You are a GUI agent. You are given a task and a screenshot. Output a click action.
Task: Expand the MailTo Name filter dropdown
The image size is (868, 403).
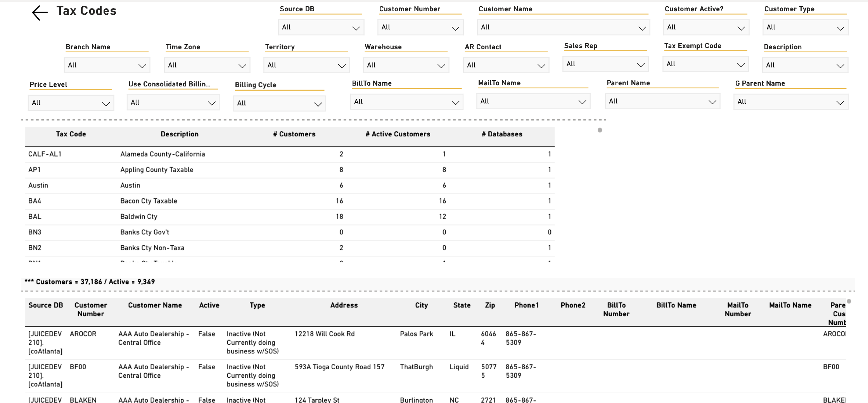tap(533, 101)
